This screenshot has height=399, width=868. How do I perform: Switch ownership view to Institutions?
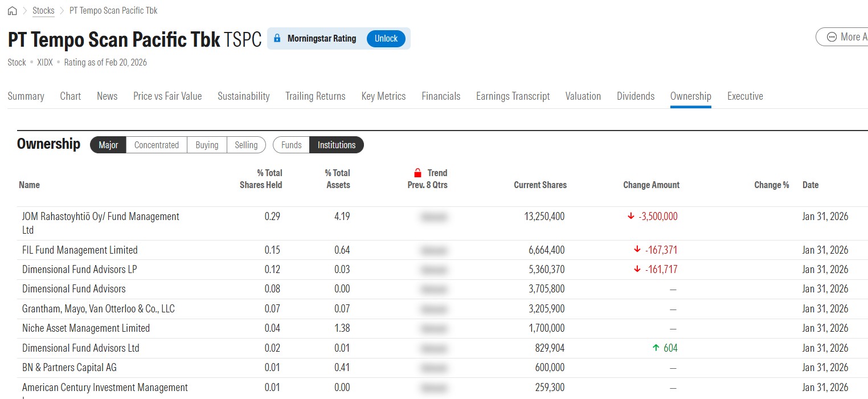point(337,145)
